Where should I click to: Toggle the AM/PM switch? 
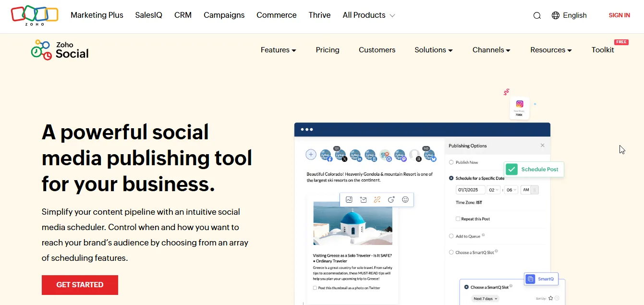(x=530, y=190)
